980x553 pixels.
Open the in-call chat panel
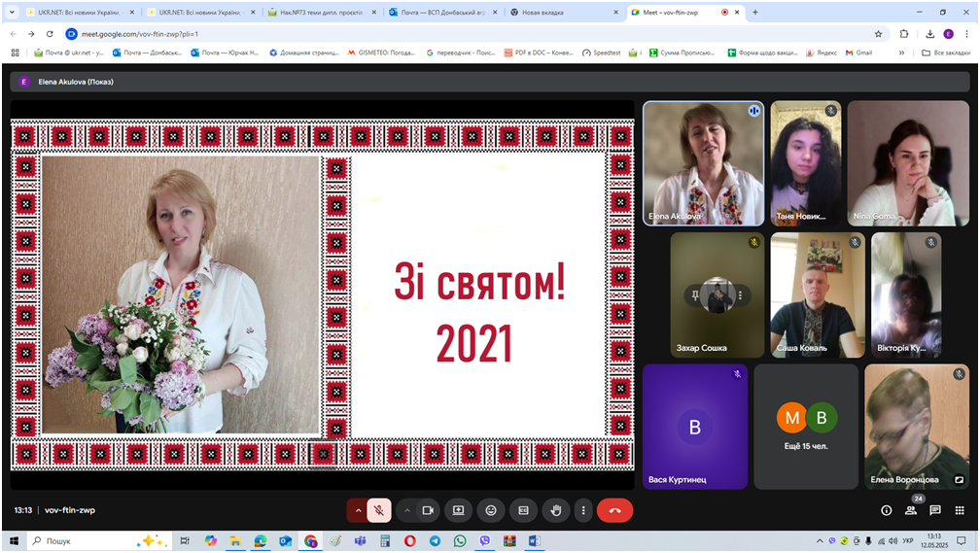[x=935, y=510]
